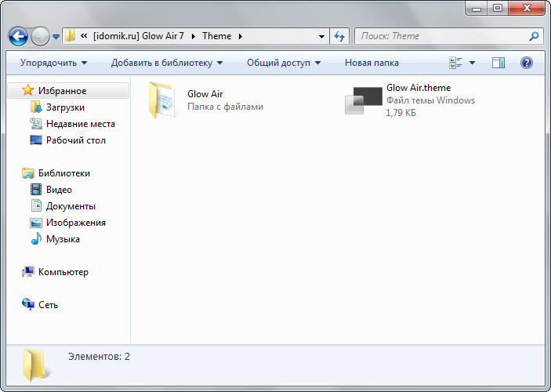Screen dimensions: 551x392
Task: Open Загрузки in the sidebar
Action: (x=65, y=107)
